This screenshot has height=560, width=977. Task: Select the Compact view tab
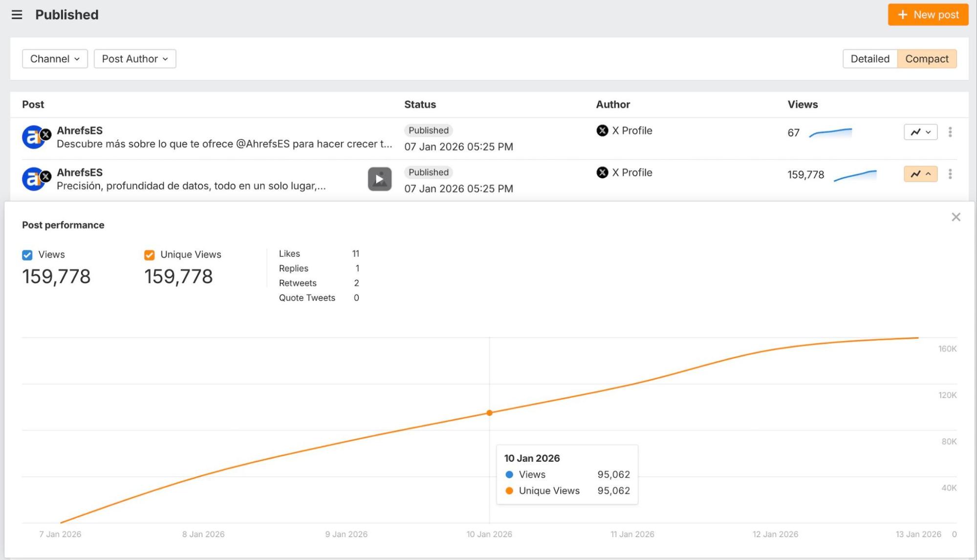tap(926, 59)
